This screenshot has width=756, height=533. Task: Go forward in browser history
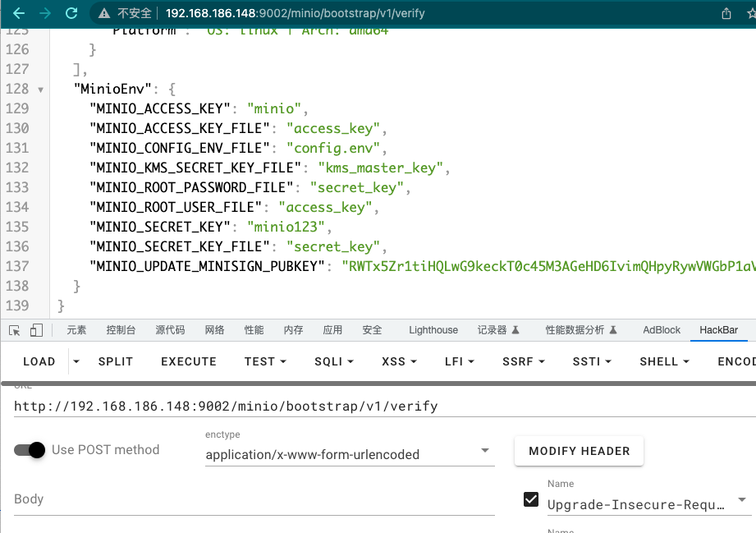click(45, 13)
